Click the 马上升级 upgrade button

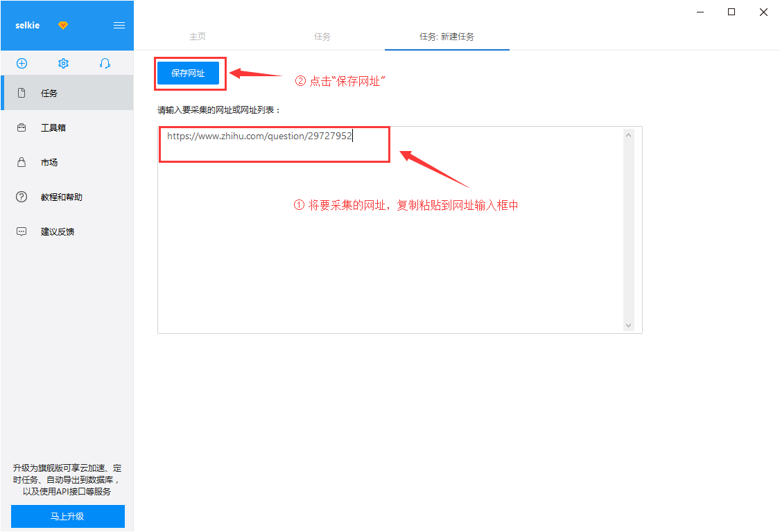point(68,516)
